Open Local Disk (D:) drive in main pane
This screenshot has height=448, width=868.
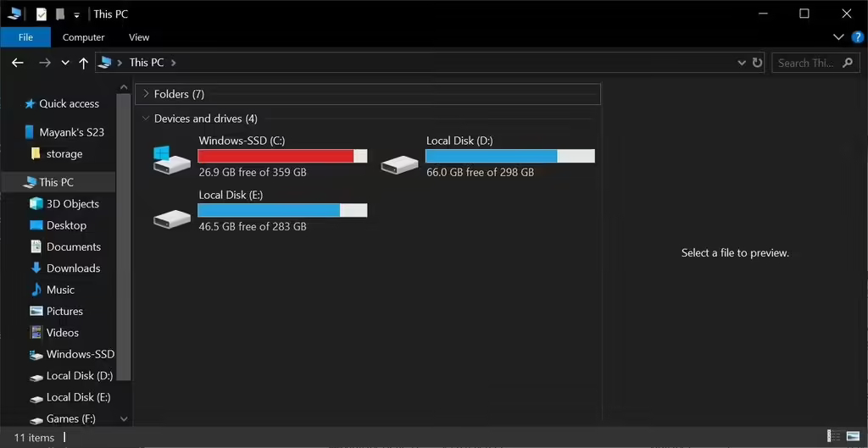400,163
